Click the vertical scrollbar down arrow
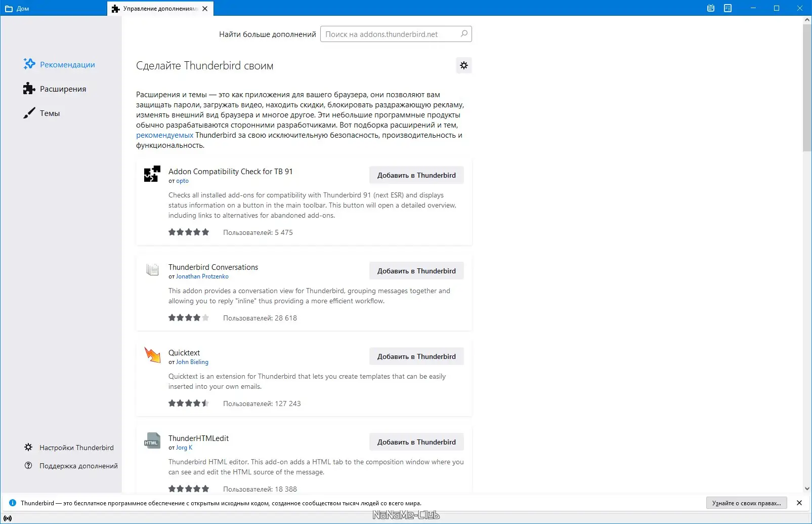Screen dimensions: 812x524 [x=807, y=489]
